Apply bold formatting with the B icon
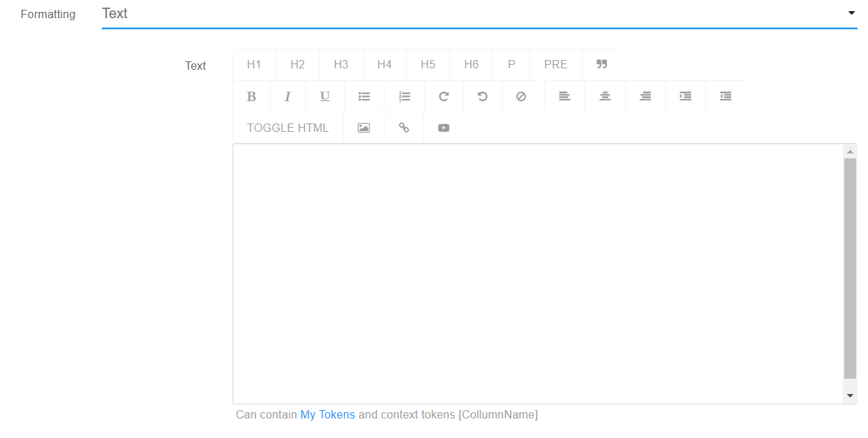The width and height of the screenshot is (868, 438). [x=251, y=96]
